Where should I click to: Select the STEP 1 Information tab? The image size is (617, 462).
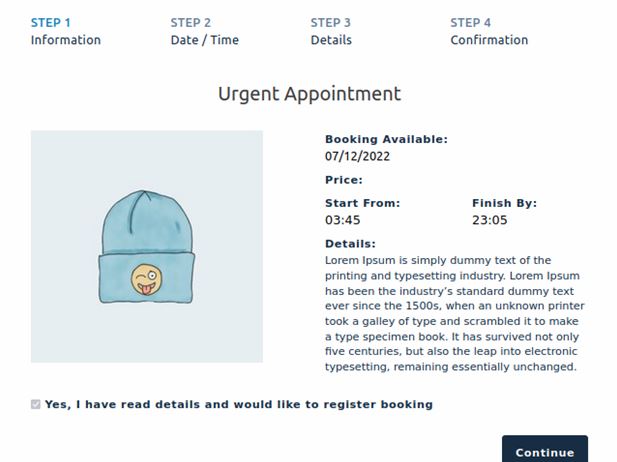[x=66, y=31]
